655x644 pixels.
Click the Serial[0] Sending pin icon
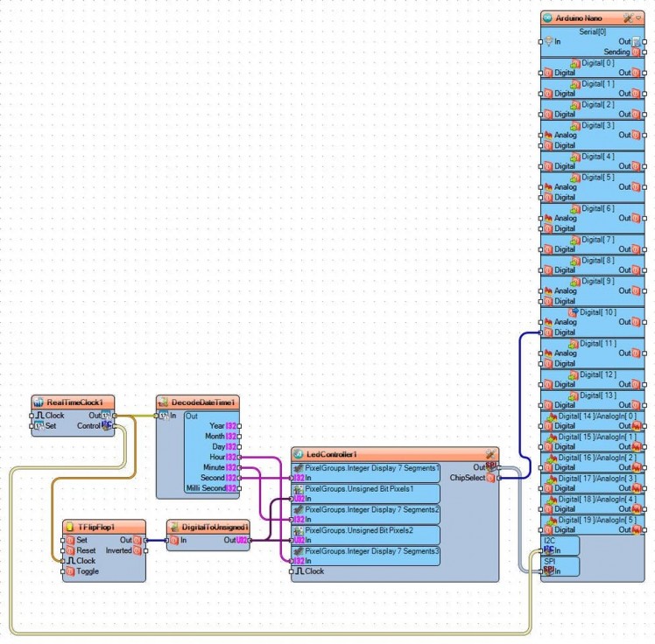(x=637, y=52)
